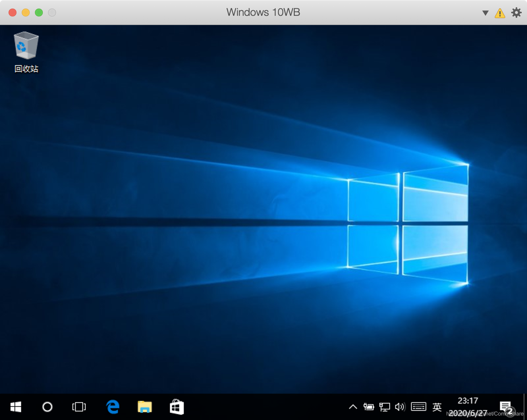Show hidden system tray icons

pos(353,407)
